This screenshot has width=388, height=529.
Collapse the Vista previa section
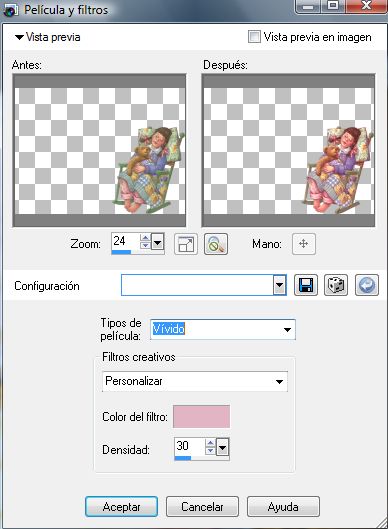coord(20,37)
